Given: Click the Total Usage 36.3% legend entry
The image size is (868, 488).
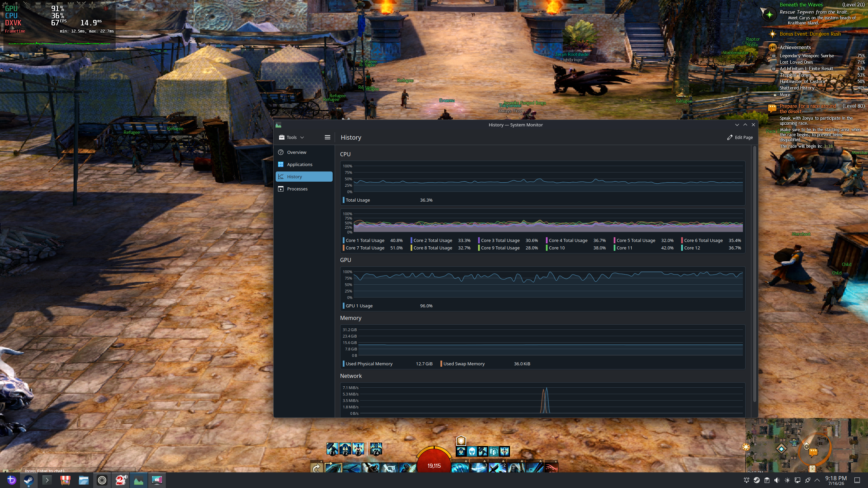Looking at the screenshot, I should 388,200.
